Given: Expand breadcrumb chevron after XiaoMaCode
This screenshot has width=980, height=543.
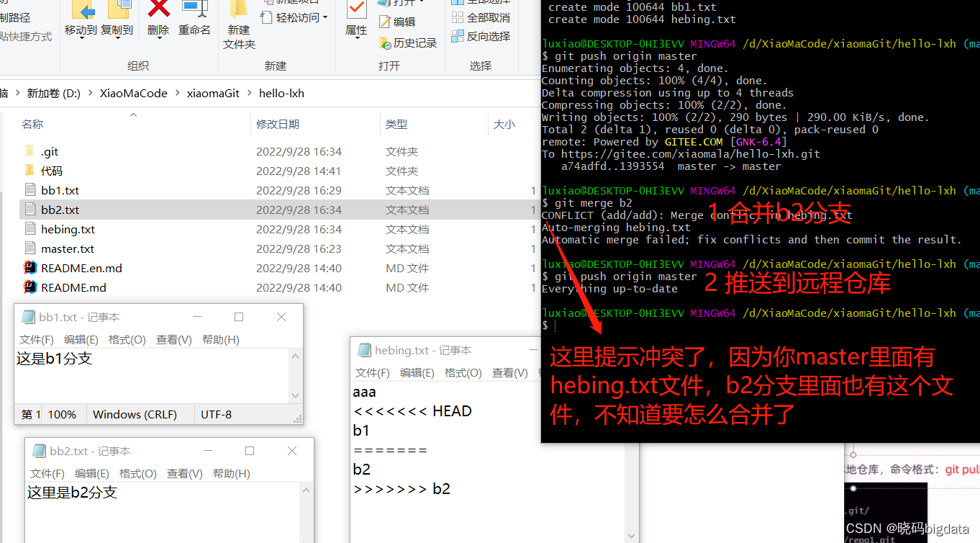Looking at the screenshot, I should (x=177, y=93).
